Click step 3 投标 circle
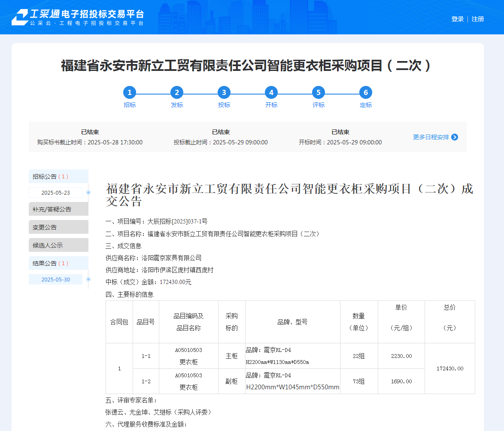This screenshot has width=504, height=431. (224, 93)
